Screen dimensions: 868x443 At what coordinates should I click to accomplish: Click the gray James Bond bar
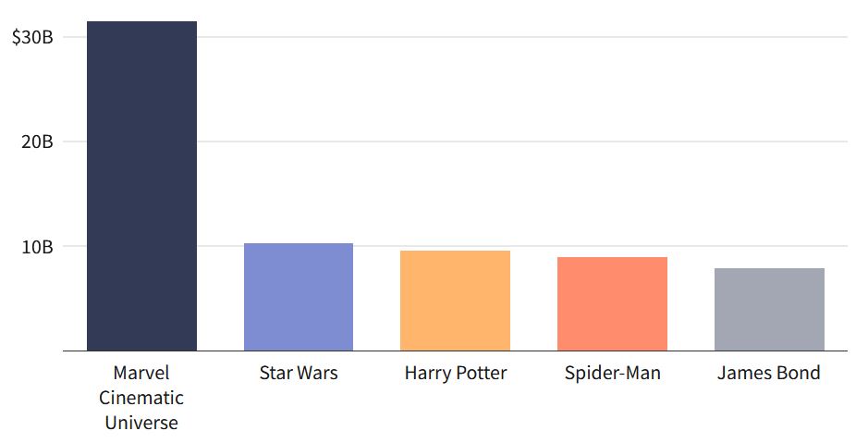(769, 309)
